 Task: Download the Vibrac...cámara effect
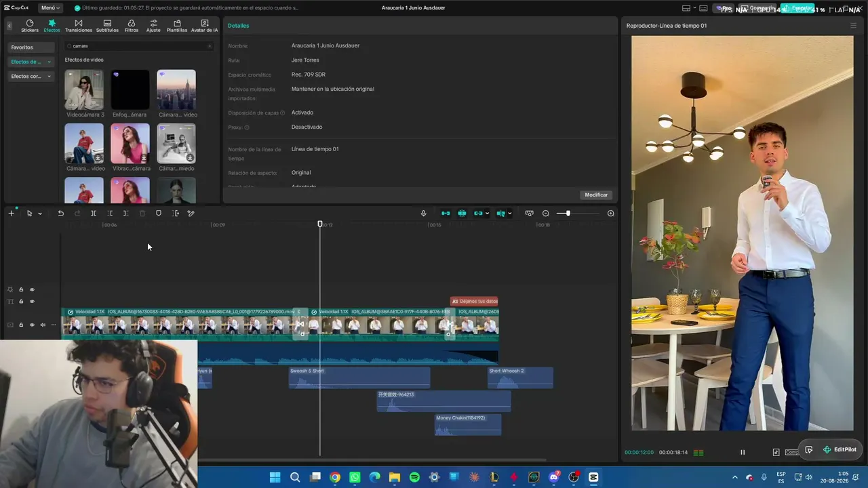(x=144, y=158)
